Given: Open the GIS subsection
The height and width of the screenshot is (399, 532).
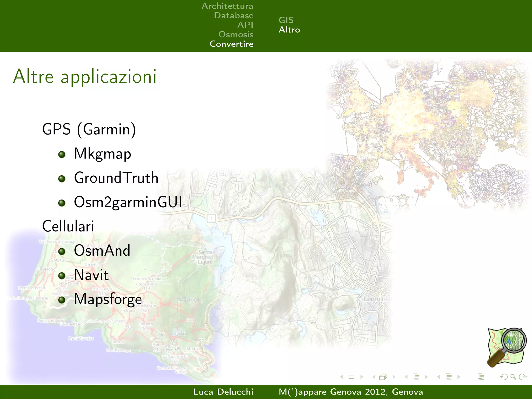Looking at the screenshot, I should point(286,20).
